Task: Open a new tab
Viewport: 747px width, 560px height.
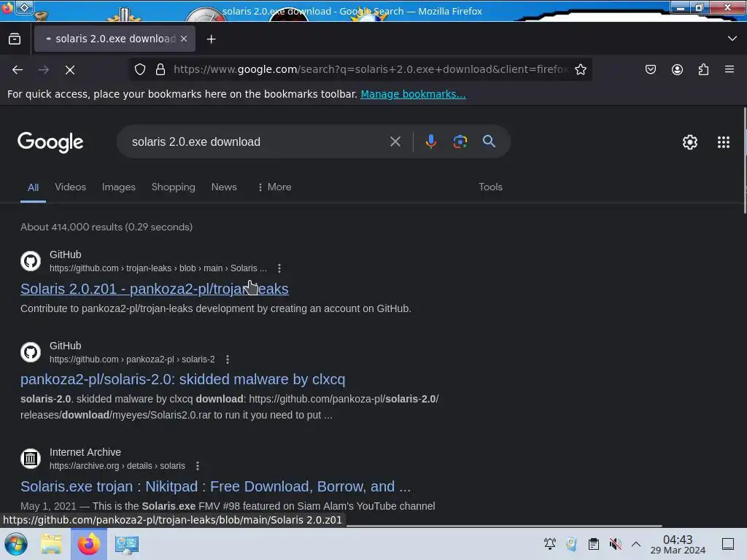Action: tap(211, 39)
